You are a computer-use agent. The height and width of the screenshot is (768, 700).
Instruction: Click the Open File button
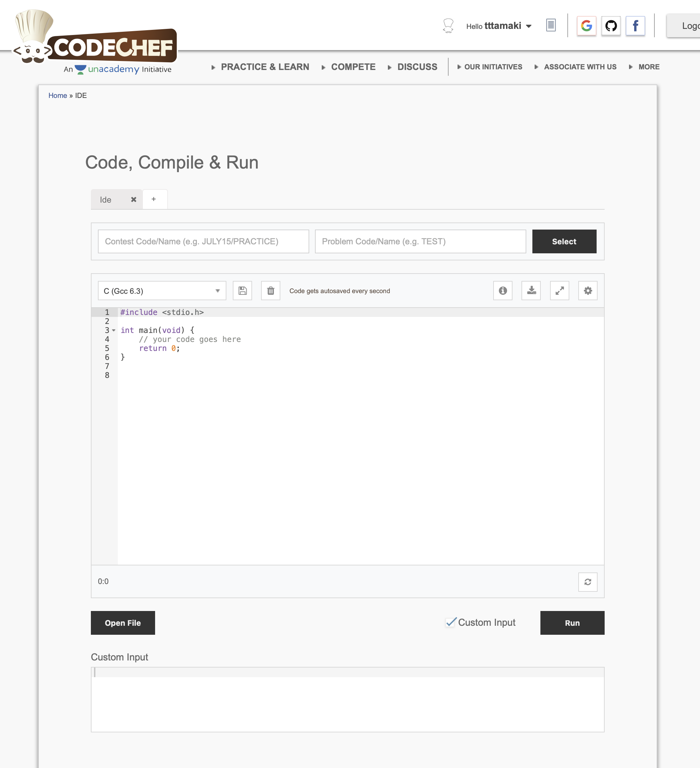pyautogui.click(x=123, y=622)
